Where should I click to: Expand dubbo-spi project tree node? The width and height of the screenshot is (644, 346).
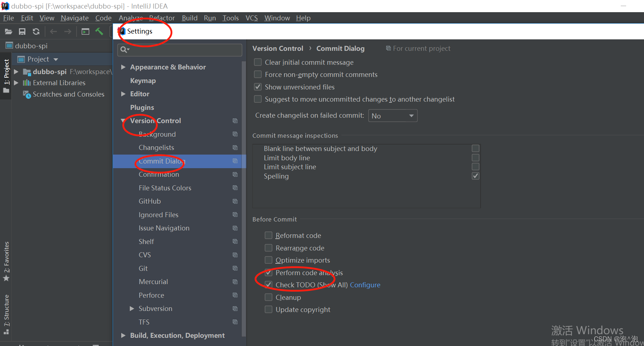point(16,72)
